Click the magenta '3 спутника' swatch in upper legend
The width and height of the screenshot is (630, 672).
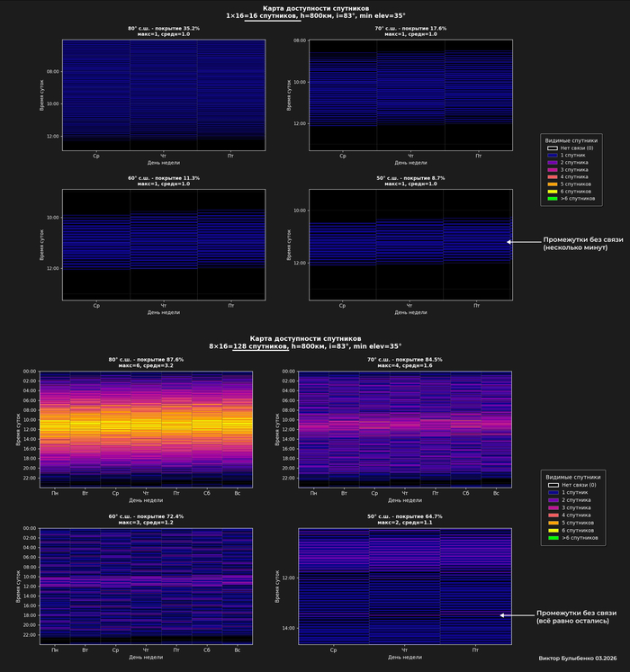pyautogui.click(x=553, y=170)
